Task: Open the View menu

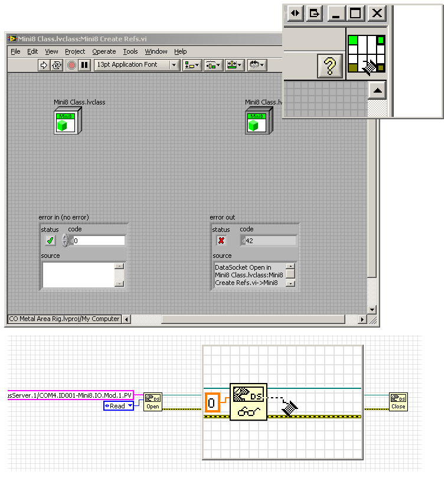Action: (x=51, y=51)
